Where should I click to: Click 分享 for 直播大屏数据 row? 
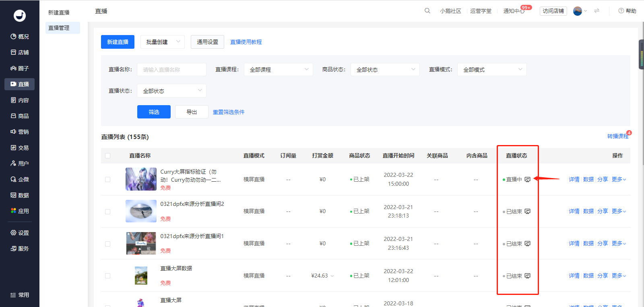[x=603, y=276]
